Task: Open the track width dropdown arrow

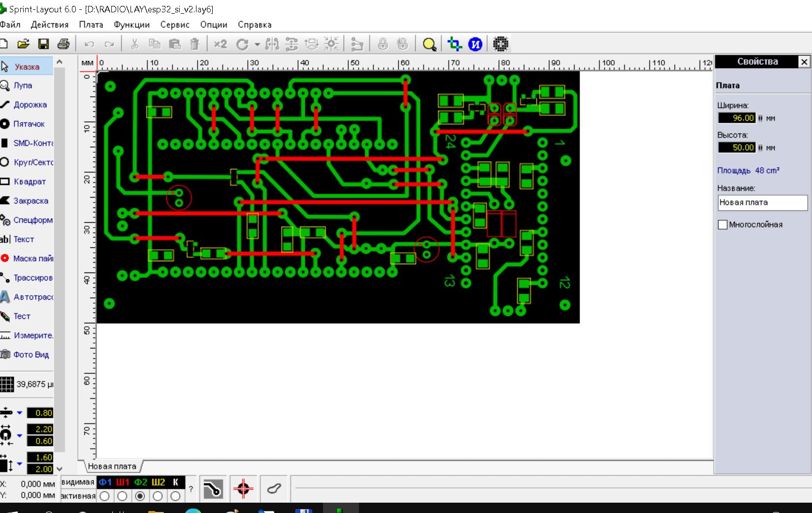Action: [x=20, y=412]
